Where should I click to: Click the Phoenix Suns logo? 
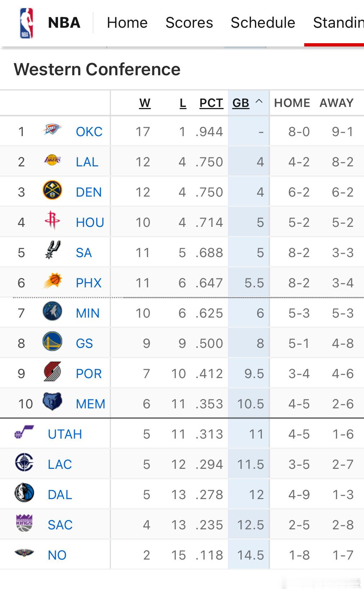53,281
